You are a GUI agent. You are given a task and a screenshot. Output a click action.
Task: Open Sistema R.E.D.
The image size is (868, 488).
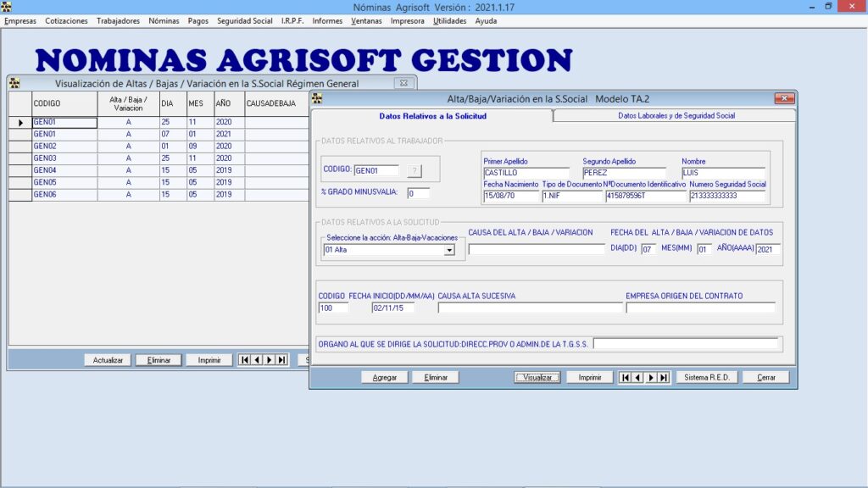coord(707,377)
